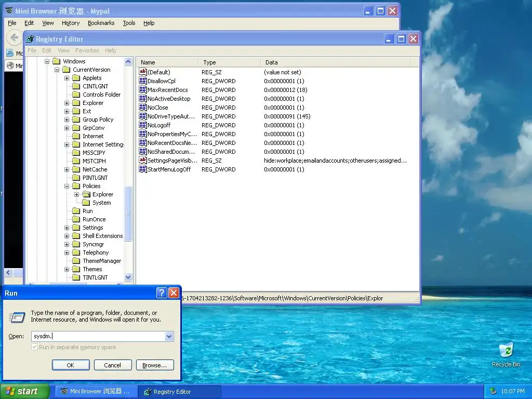Expand the Group Policy key
This screenshot has width=532, height=399.
[x=67, y=119]
